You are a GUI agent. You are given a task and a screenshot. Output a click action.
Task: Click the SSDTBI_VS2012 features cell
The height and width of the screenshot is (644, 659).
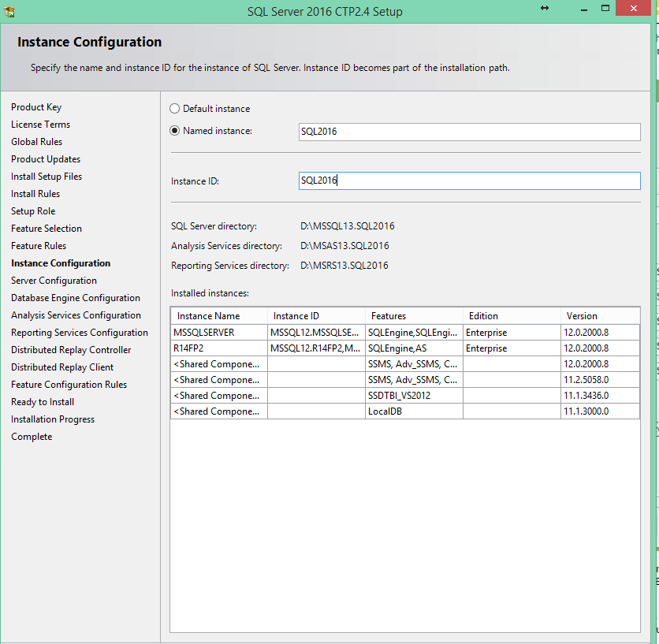(414, 396)
